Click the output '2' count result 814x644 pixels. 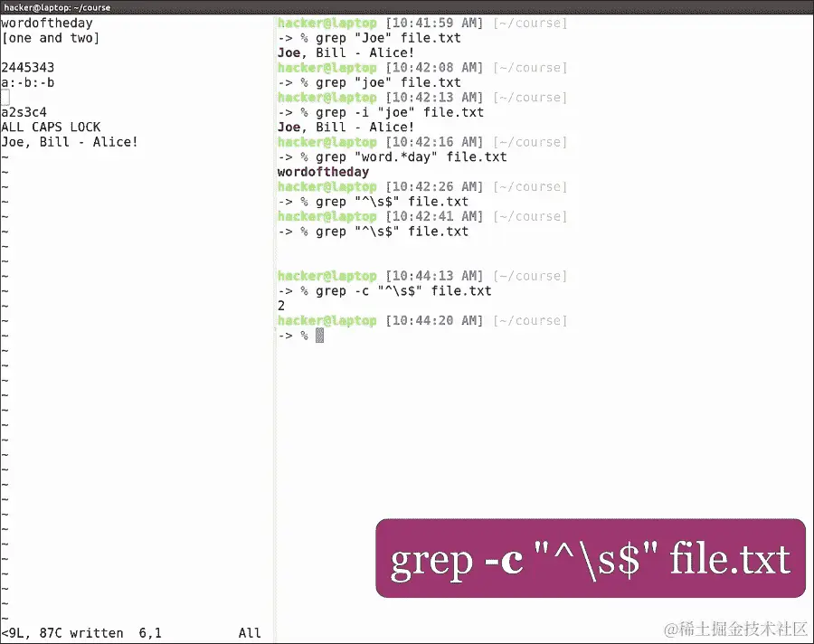(281, 306)
